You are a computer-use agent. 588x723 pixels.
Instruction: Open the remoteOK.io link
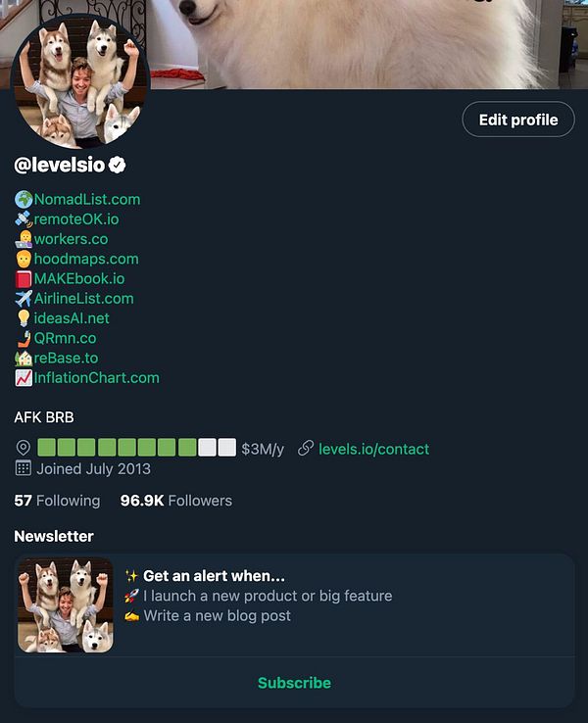[x=76, y=219]
